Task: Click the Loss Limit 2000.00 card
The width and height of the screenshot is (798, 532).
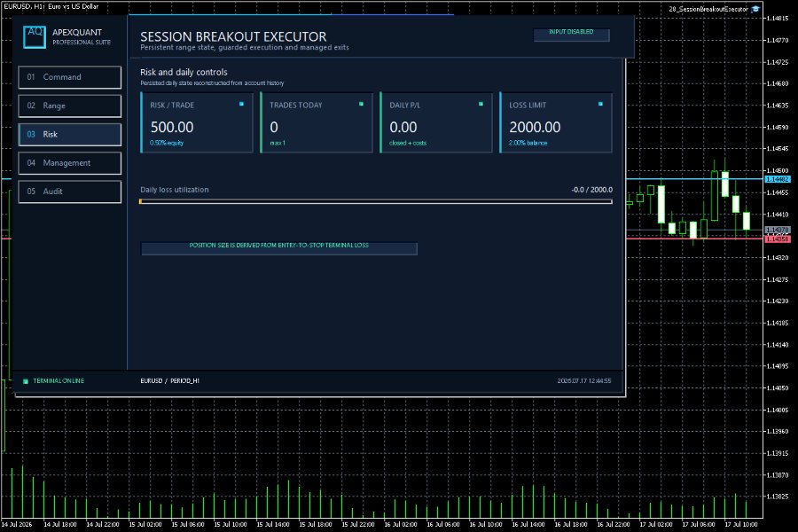Action: point(556,122)
